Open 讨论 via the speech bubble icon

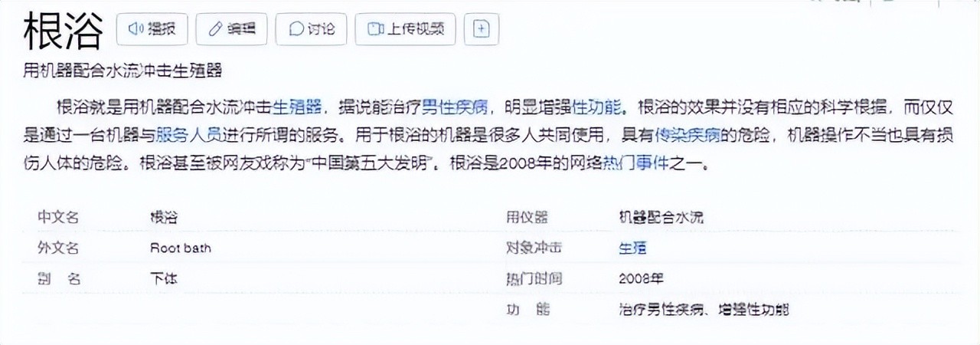point(296,29)
